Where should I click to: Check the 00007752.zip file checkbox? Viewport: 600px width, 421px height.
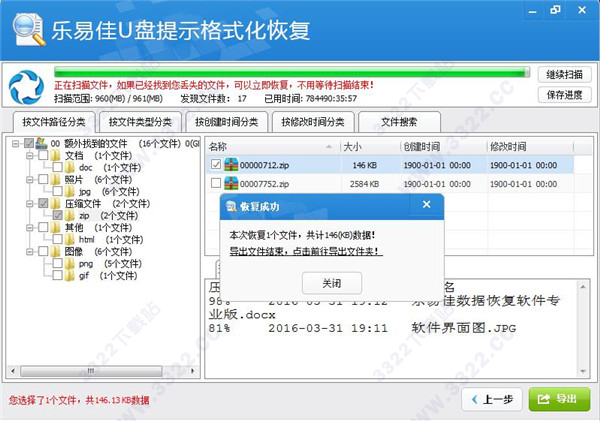216,183
